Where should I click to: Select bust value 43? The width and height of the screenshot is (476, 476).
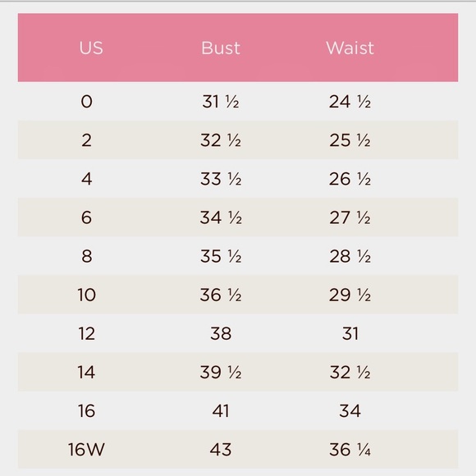coord(221,449)
